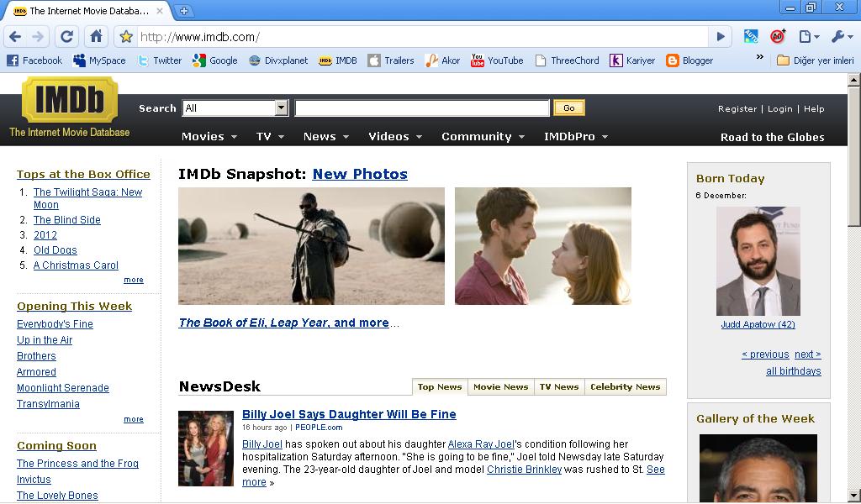
Task: Open the Judd Apatow birthday photo
Action: (758, 261)
